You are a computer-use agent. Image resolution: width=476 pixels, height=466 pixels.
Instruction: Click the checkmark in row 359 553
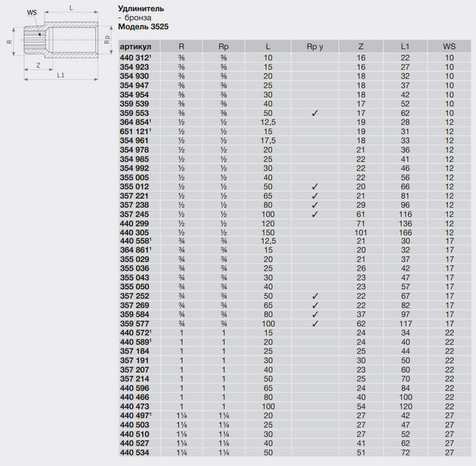[315, 113]
